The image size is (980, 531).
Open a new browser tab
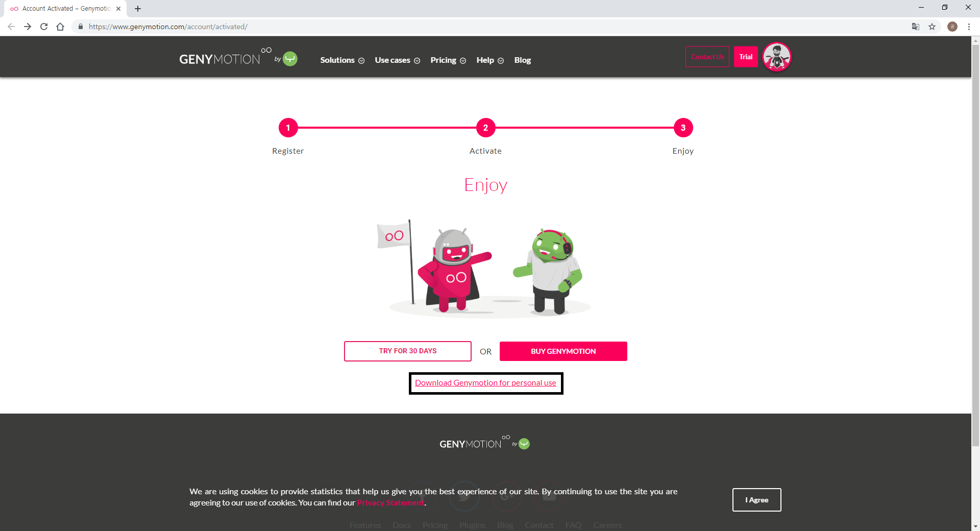click(138, 9)
